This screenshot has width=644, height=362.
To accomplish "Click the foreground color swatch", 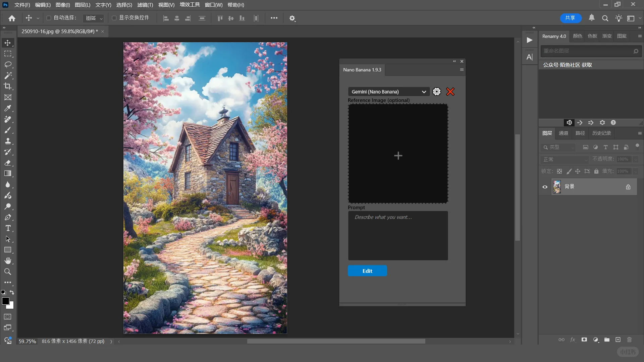I will coord(6,301).
